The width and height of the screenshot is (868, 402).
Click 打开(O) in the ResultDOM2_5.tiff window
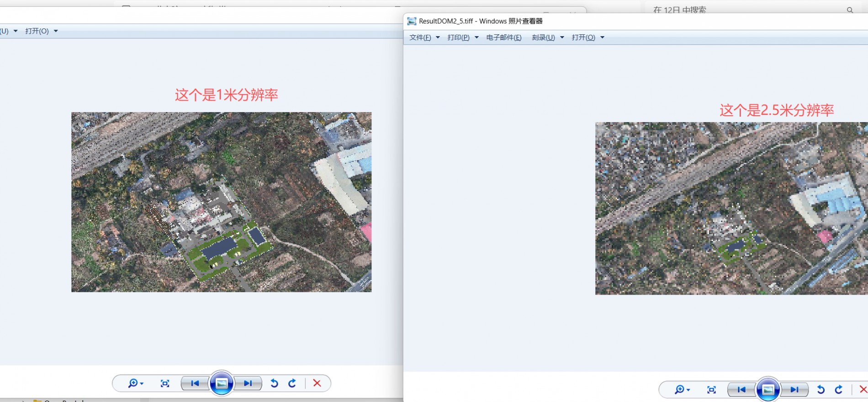583,38
